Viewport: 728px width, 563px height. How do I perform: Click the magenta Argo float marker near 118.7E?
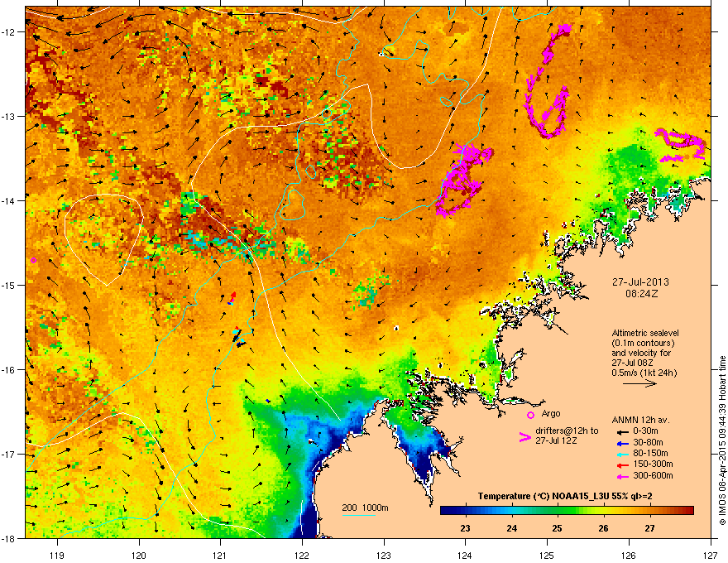pos(33,260)
